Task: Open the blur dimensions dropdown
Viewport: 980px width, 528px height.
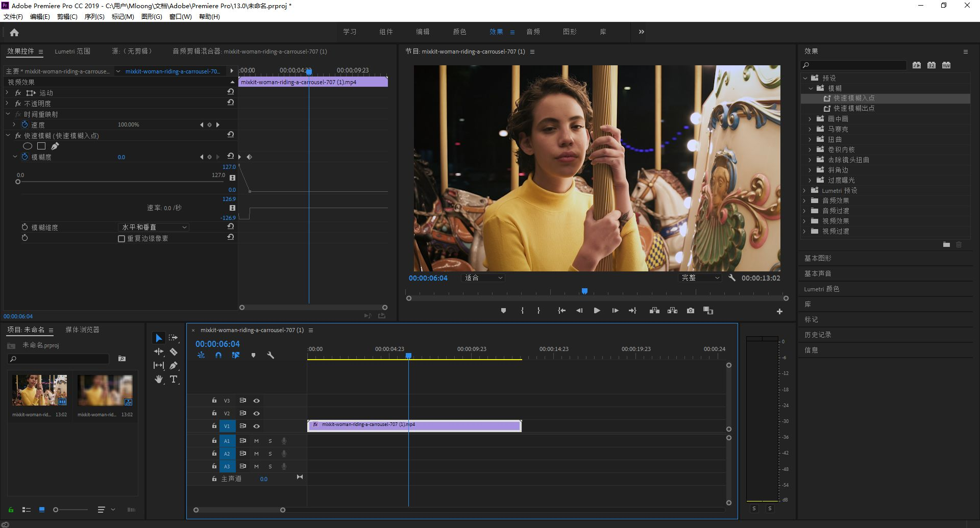Action: pyautogui.click(x=154, y=228)
